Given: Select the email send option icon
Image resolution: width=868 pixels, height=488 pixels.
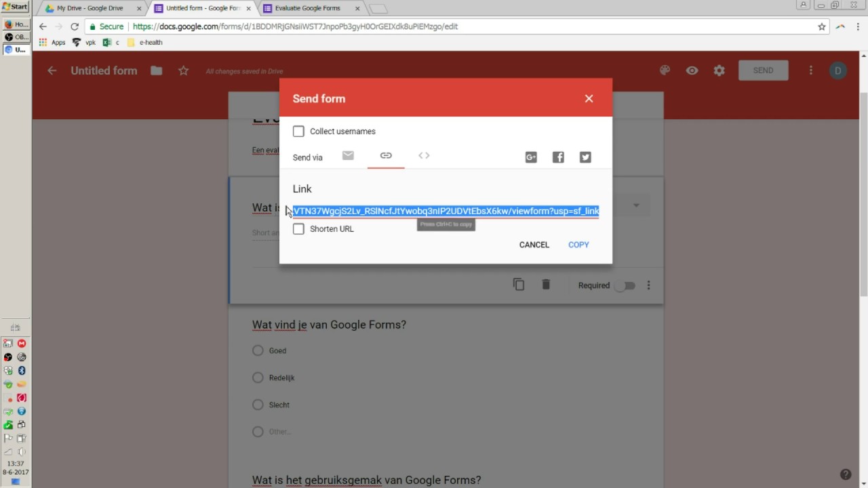Looking at the screenshot, I should (x=348, y=156).
